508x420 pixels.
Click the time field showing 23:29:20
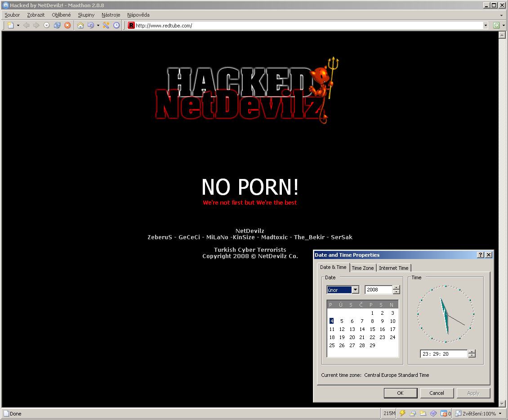coord(444,354)
